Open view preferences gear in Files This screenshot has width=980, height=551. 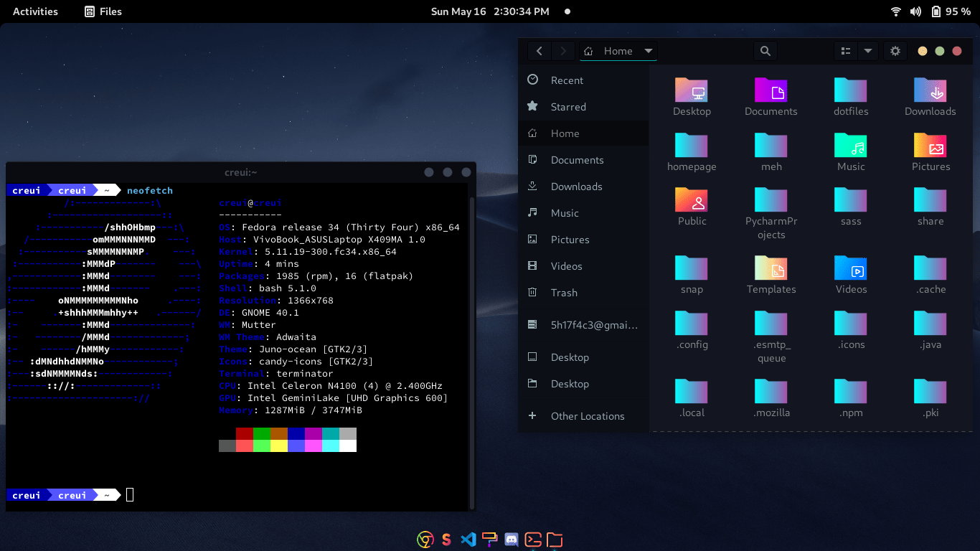coord(895,51)
